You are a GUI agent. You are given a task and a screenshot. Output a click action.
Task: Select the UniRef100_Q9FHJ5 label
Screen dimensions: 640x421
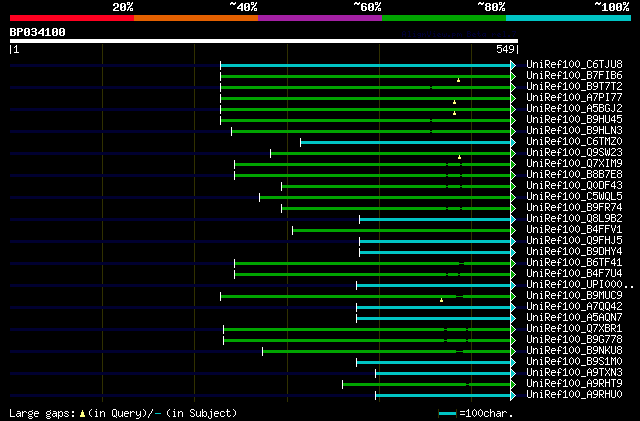[574, 241]
